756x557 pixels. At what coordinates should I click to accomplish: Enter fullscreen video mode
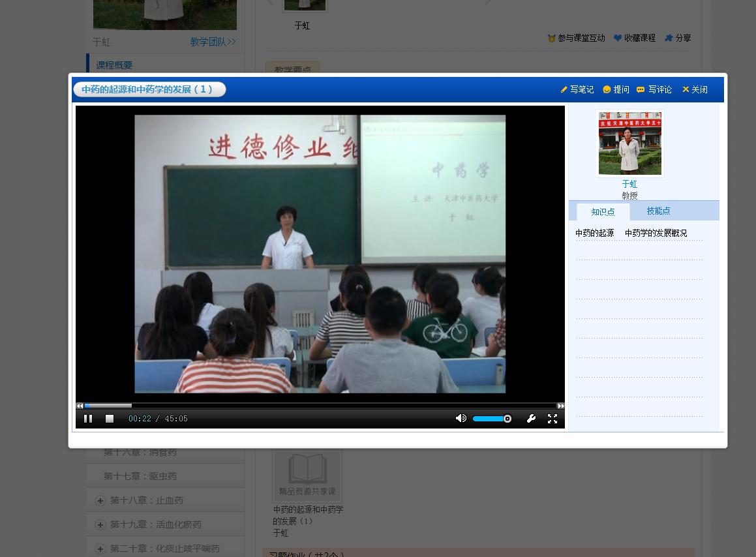click(x=552, y=419)
